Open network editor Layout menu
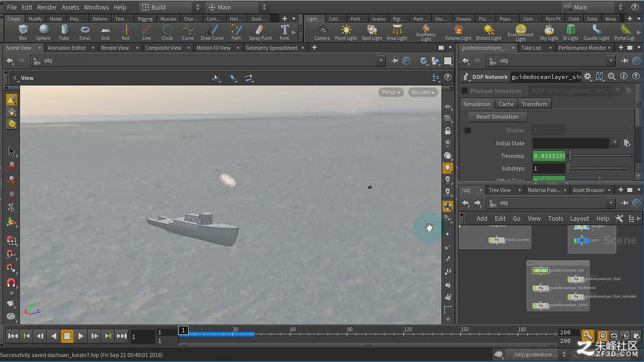644x362 pixels. (579, 218)
